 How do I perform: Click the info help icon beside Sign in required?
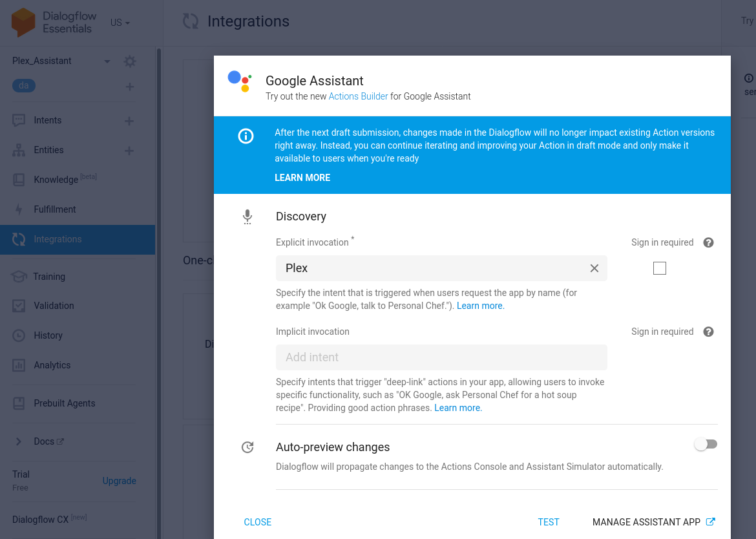(x=708, y=242)
